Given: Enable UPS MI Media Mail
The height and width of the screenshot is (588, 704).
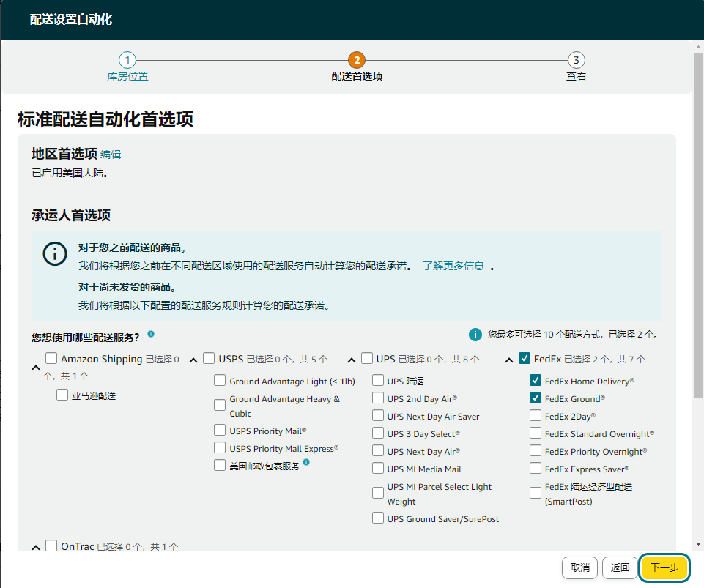Looking at the screenshot, I should (x=378, y=469).
